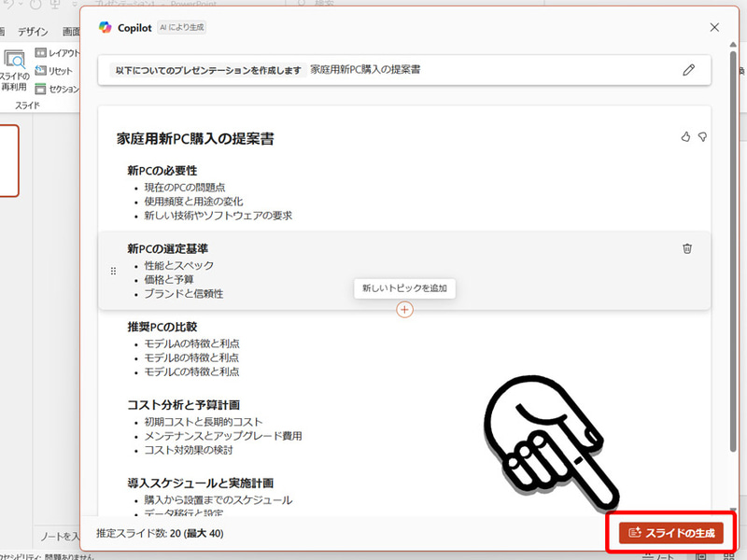Select the コスト分析と予算計画 topic heading
Screen dimensions: 747x560
tap(183, 405)
